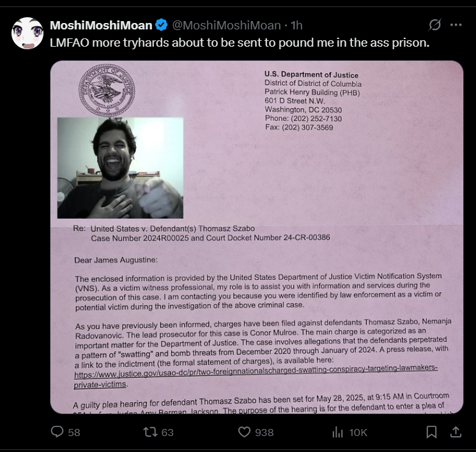
Task: Open the MoshiMoshiMoan anime avatar
Action: click(x=27, y=33)
